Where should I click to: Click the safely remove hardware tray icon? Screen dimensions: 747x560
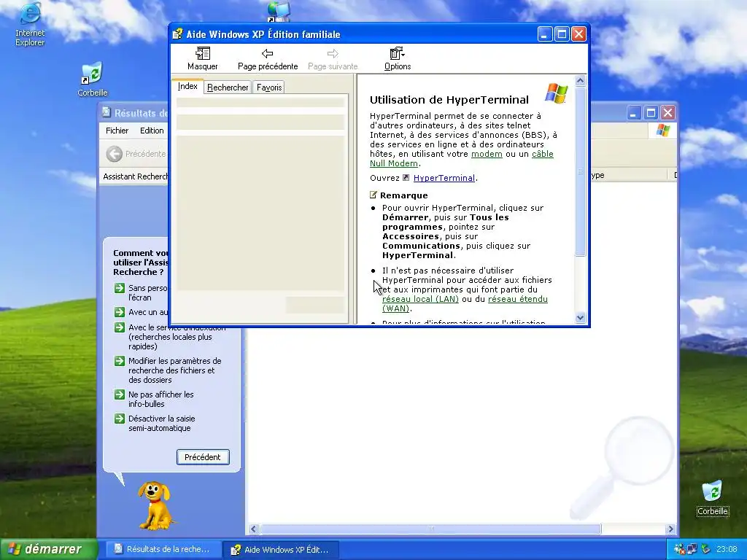pyautogui.click(x=705, y=550)
